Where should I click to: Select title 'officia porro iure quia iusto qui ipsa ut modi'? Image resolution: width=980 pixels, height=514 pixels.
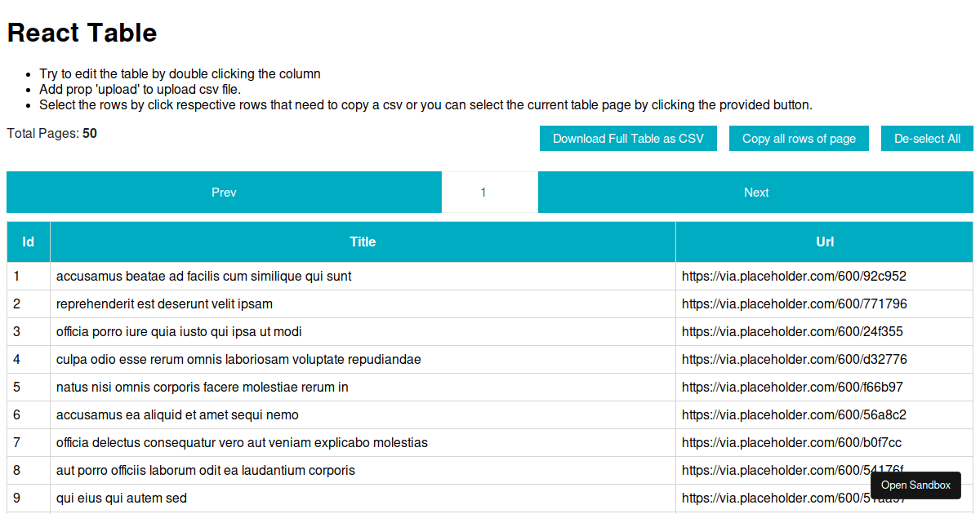(179, 332)
